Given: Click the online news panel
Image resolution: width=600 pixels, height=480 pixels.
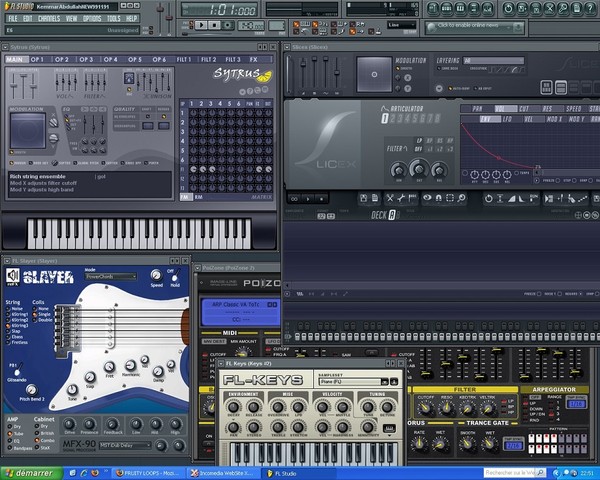Looking at the screenshot, I should click(475, 27).
